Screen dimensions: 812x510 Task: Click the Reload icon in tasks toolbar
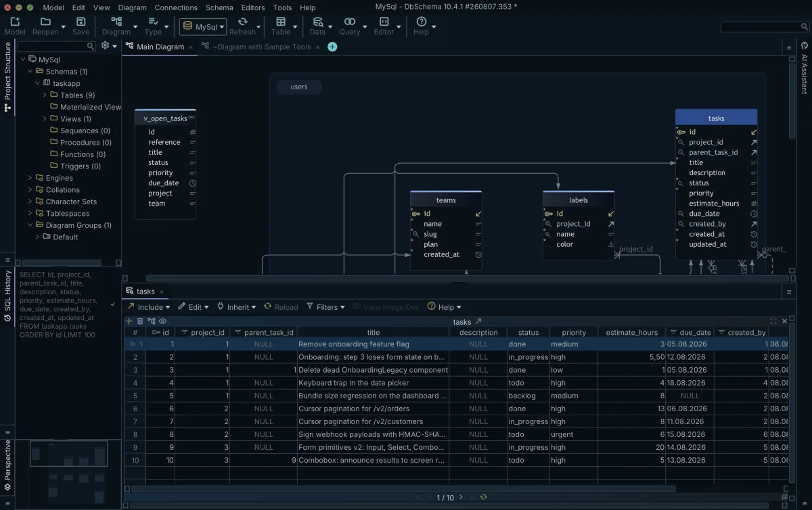268,306
